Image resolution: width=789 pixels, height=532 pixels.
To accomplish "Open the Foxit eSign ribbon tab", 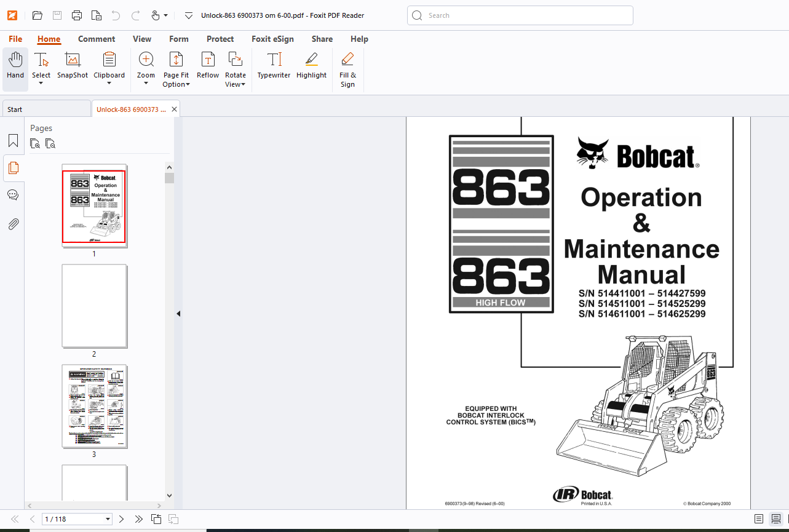I will pyautogui.click(x=272, y=39).
